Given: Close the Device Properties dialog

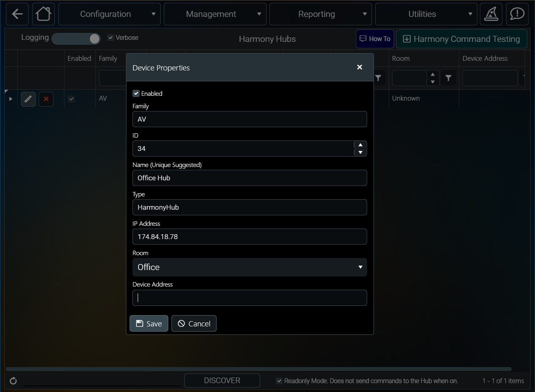Looking at the screenshot, I should [x=359, y=67].
